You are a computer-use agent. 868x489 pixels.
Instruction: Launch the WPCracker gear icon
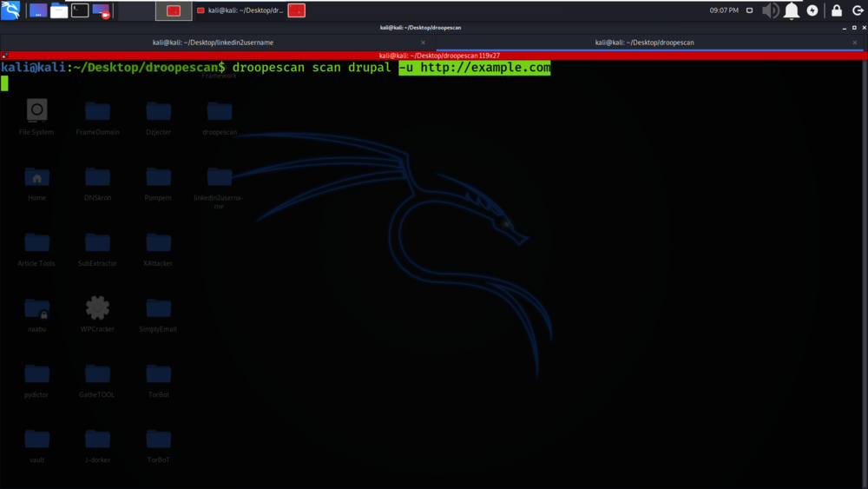(x=97, y=314)
